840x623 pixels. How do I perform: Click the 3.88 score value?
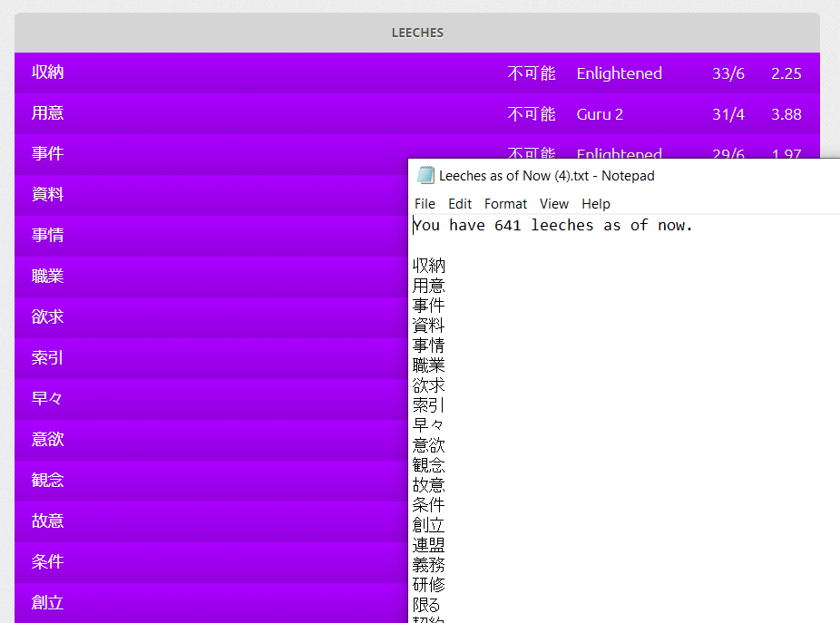pos(786,114)
